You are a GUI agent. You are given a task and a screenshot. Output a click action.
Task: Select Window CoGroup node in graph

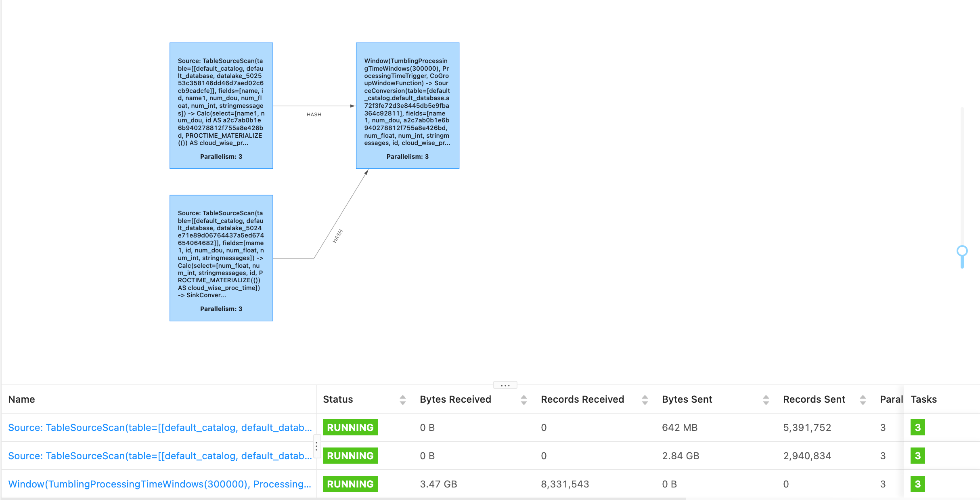point(407,105)
